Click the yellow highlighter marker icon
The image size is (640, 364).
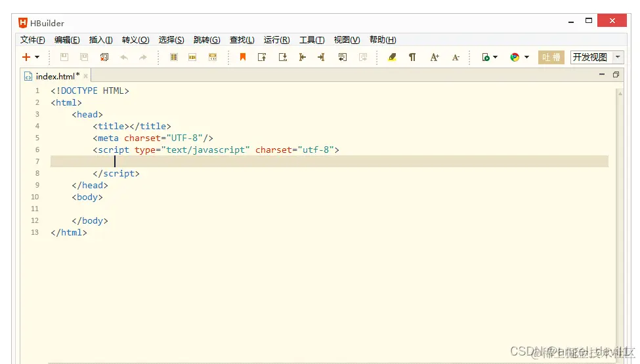pyautogui.click(x=393, y=57)
